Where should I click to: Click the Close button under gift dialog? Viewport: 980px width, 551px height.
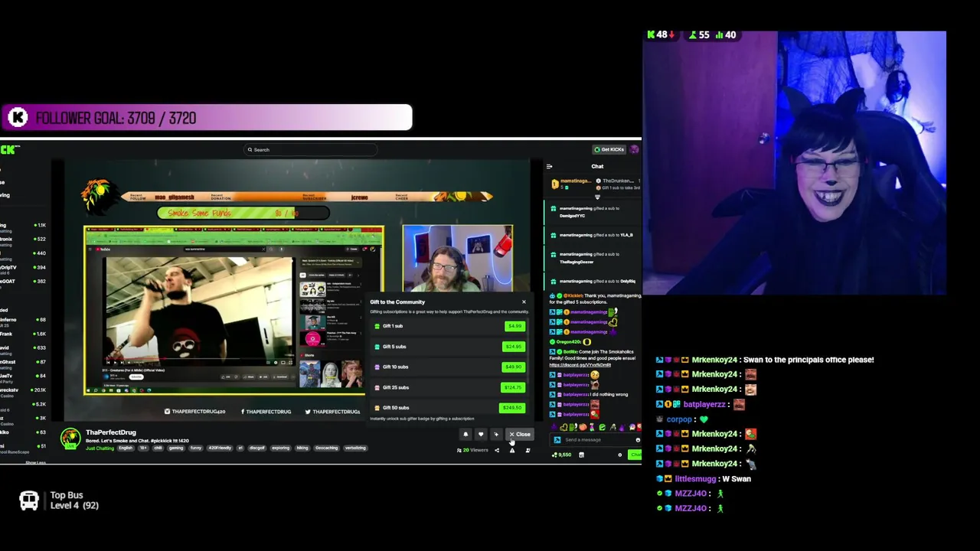click(520, 434)
